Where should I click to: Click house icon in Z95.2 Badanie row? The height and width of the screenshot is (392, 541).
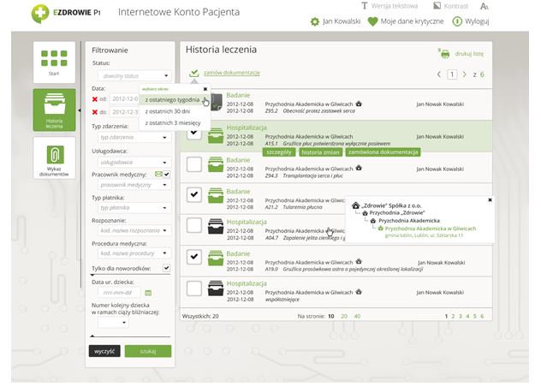[359, 104]
